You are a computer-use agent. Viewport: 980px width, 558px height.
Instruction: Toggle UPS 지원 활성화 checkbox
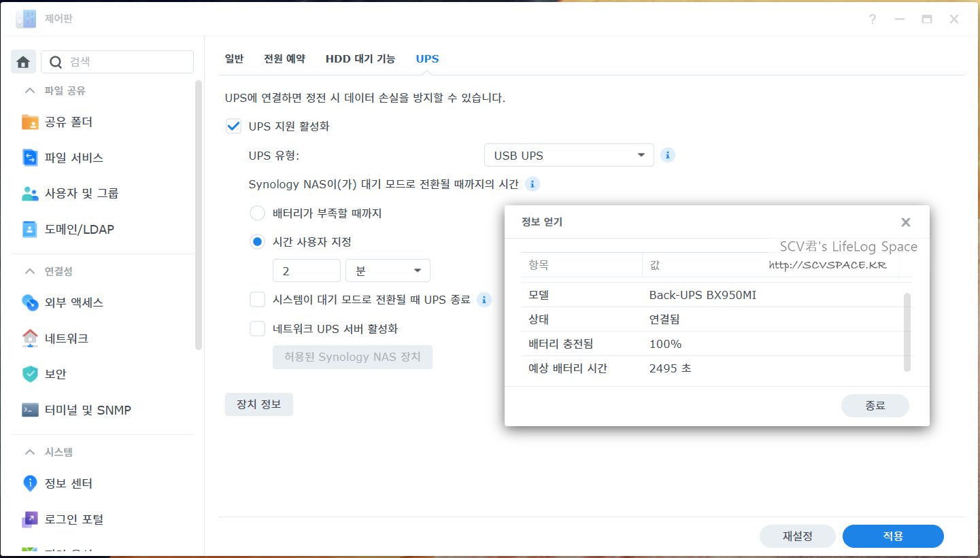click(233, 126)
